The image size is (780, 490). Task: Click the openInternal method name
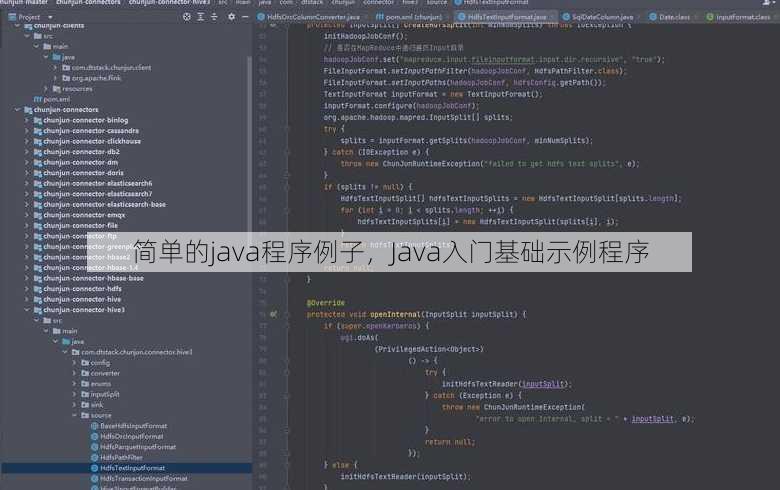click(x=395, y=314)
